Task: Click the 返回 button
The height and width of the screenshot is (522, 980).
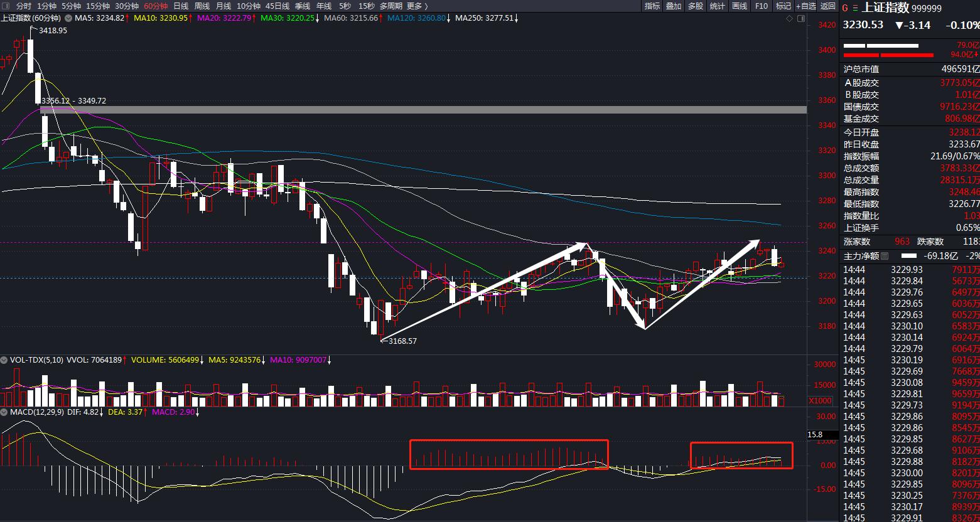Action: (828, 6)
